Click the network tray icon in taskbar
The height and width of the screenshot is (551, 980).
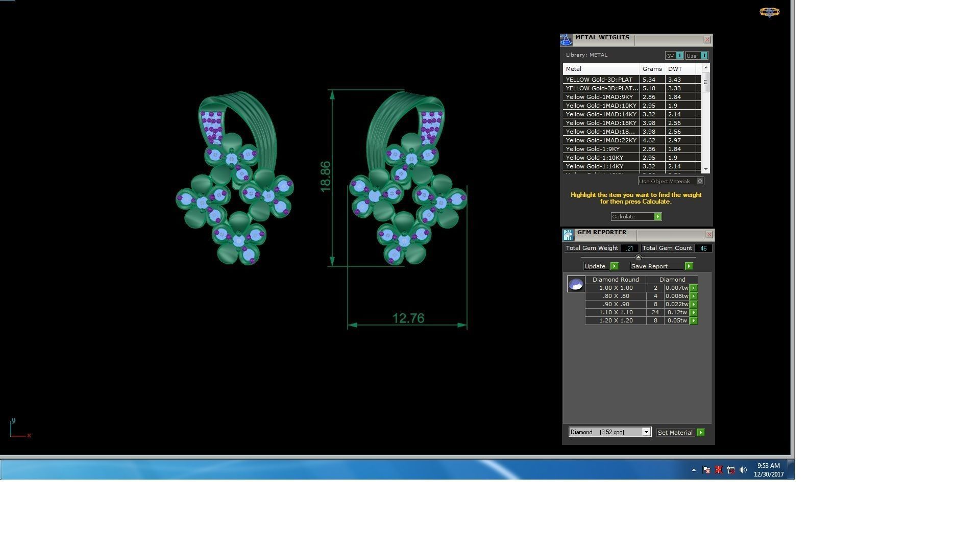click(731, 470)
